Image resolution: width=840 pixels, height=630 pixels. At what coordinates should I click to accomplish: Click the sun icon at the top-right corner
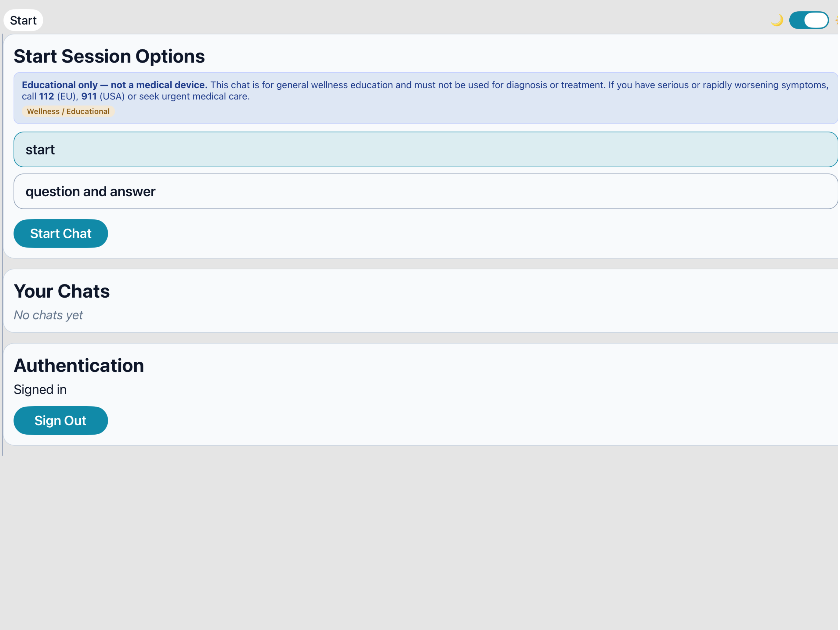pos(837,20)
